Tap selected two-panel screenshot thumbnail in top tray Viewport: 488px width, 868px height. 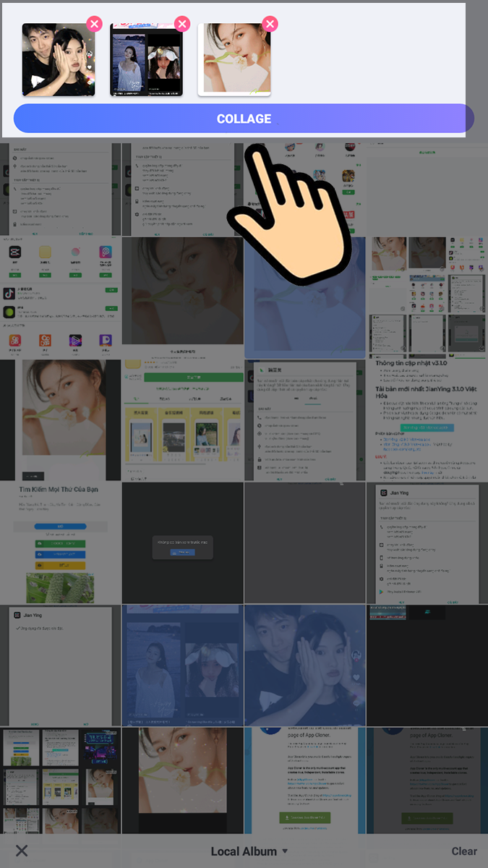tap(146, 59)
